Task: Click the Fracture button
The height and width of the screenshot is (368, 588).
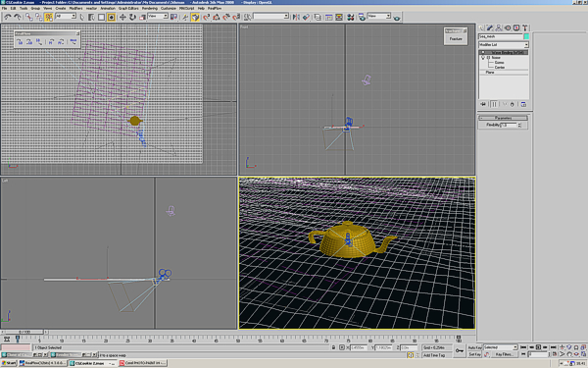Action: [456, 39]
